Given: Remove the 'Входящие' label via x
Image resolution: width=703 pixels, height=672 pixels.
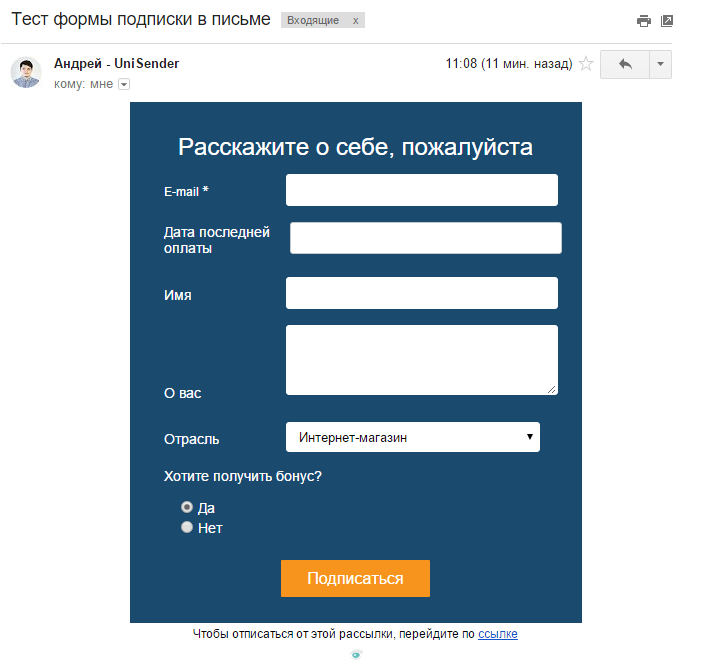Looking at the screenshot, I should [x=355, y=21].
